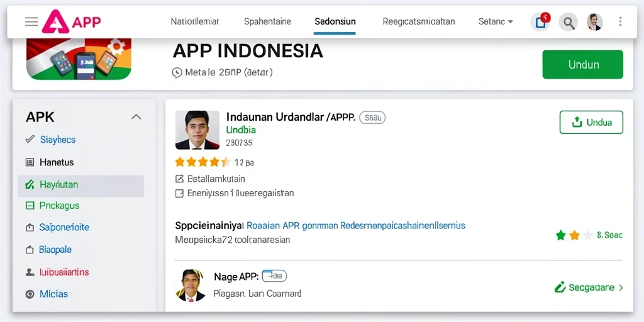This screenshot has width=644, height=322.
Task: Click the outlined Undua button
Action: (591, 123)
